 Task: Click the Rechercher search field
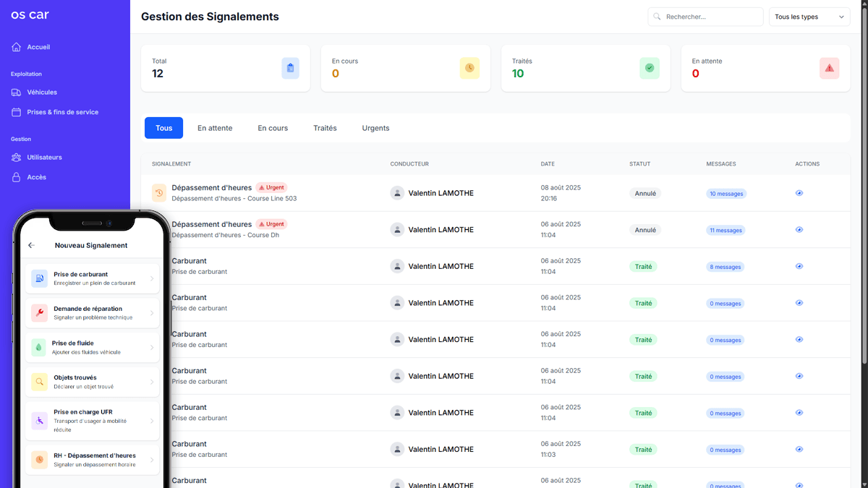coord(705,17)
